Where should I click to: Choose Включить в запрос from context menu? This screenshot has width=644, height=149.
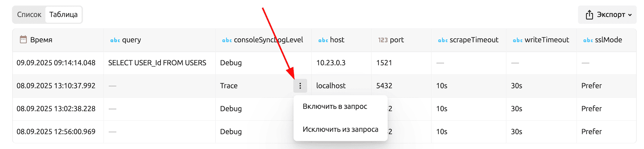tap(335, 107)
